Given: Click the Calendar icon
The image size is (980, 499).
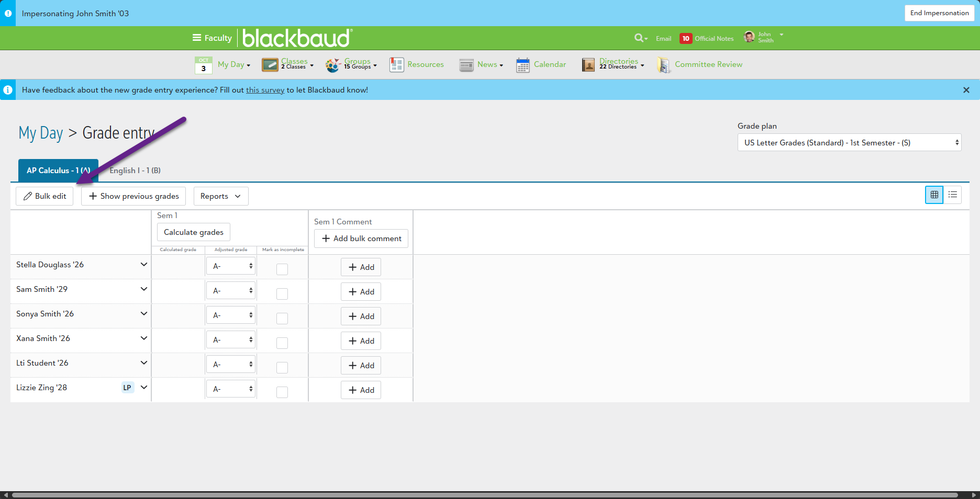Looking at the screenshot, I should point(523,65).
